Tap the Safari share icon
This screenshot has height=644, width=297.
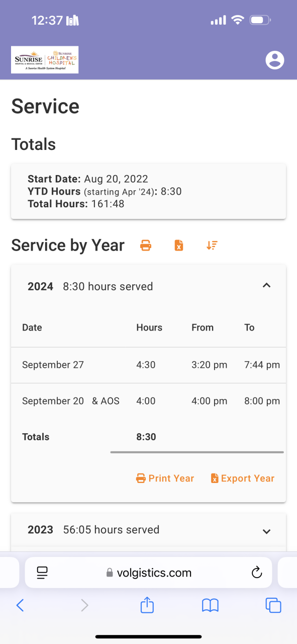[x=147, y=605]
